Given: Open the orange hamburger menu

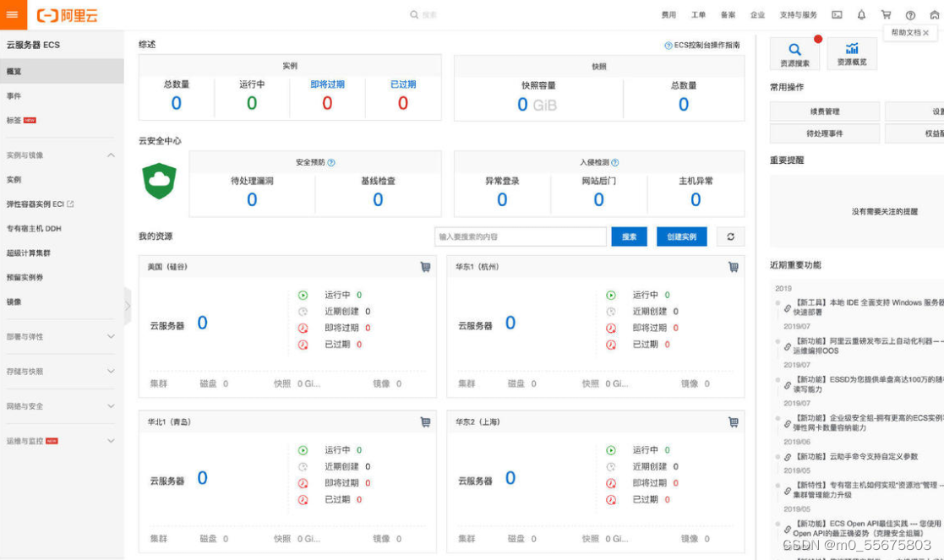Looking at the screenshot, I should 12,14.
